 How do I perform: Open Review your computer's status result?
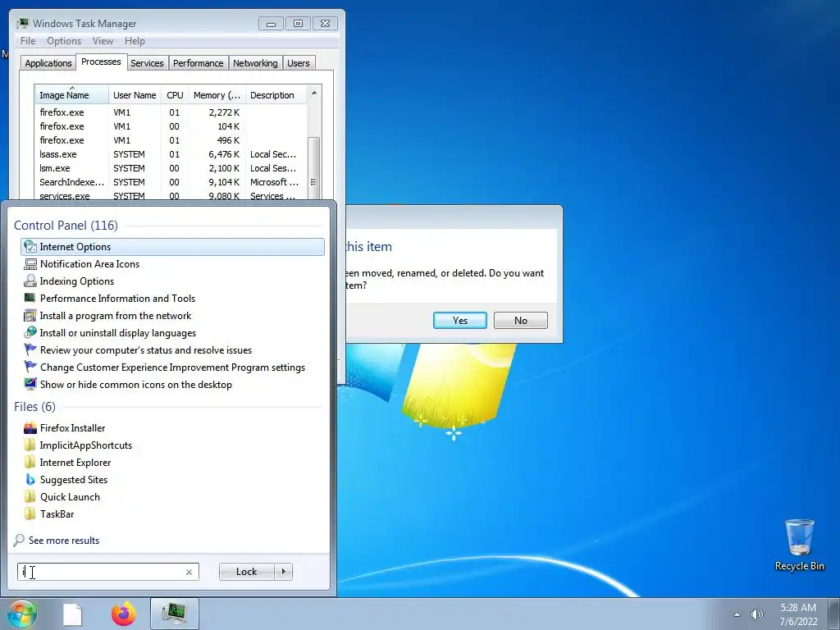(172, 349)
